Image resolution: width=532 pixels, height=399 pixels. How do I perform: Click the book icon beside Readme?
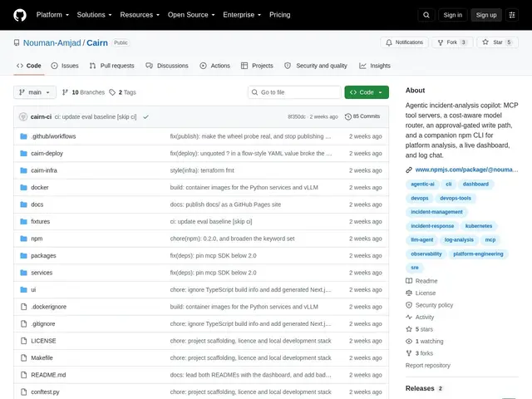point(409,281)
